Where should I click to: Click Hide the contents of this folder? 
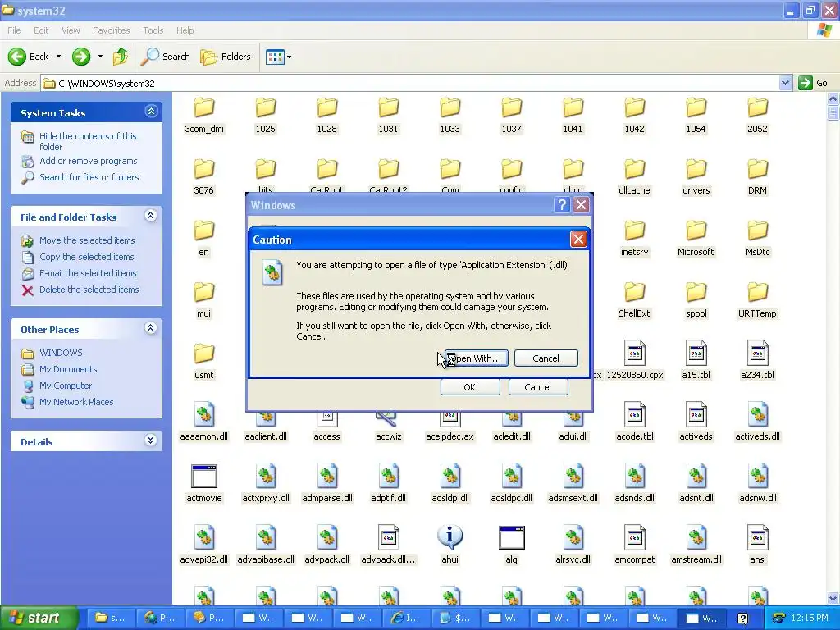(x=88, y=141)
